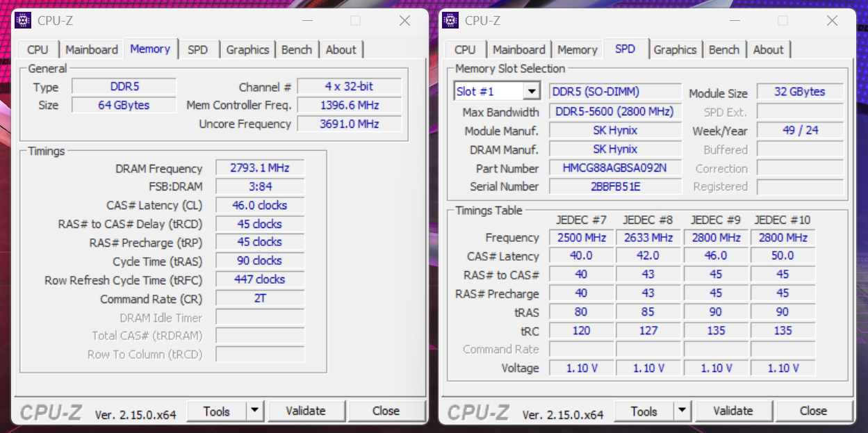Click the 46.0 clocks CAS latency value
Screen dimensions: 868x433
(260, 205)
